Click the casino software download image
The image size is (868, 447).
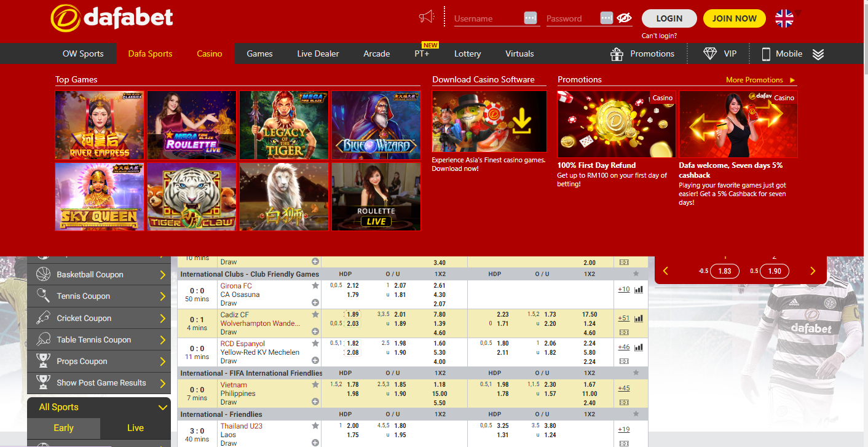click(489, 122)
